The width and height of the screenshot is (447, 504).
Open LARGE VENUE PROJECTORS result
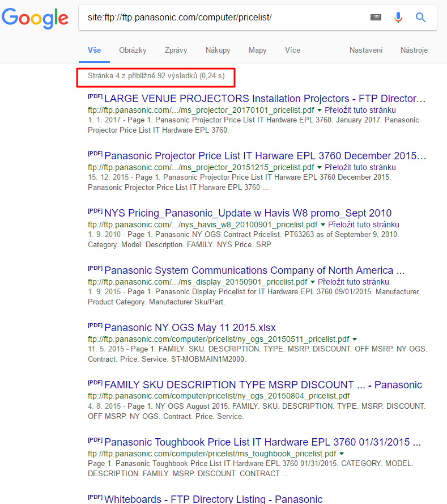tap(265, 98)
